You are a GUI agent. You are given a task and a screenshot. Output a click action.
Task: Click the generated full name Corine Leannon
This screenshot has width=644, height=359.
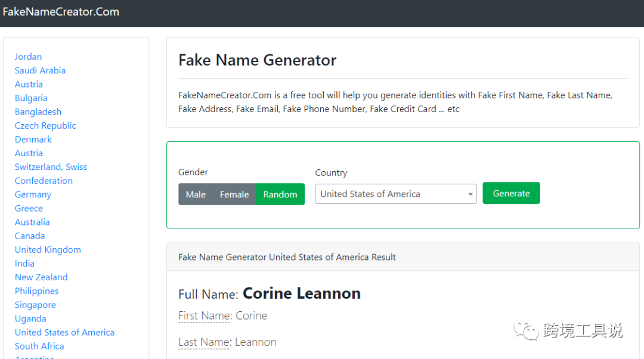pos(301,293)
